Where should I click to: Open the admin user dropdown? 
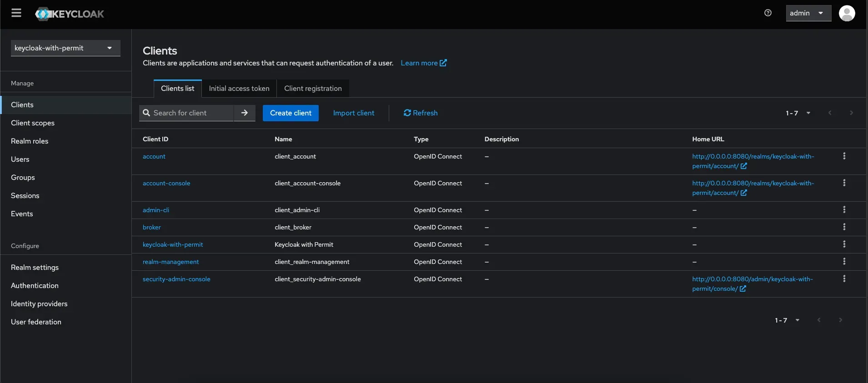click(808, 13)
